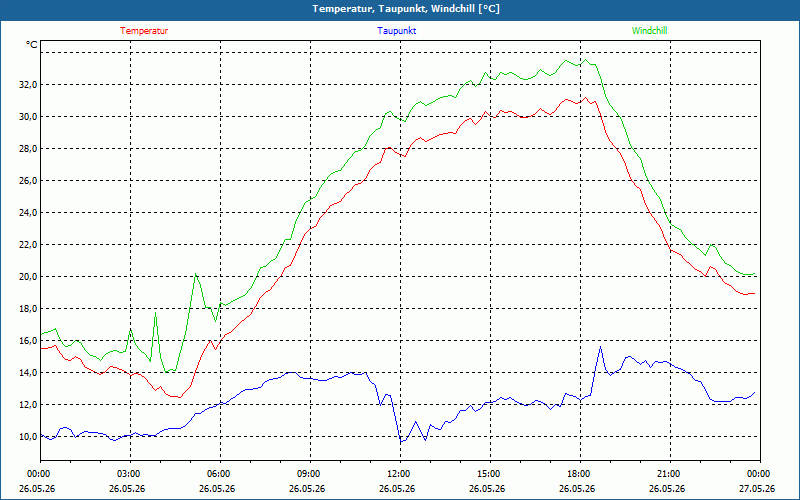This screenshot has width=800, height=500.
Task: Click the '26.05.26' date beneath 12:00
Action: click(x=397, y=489)
